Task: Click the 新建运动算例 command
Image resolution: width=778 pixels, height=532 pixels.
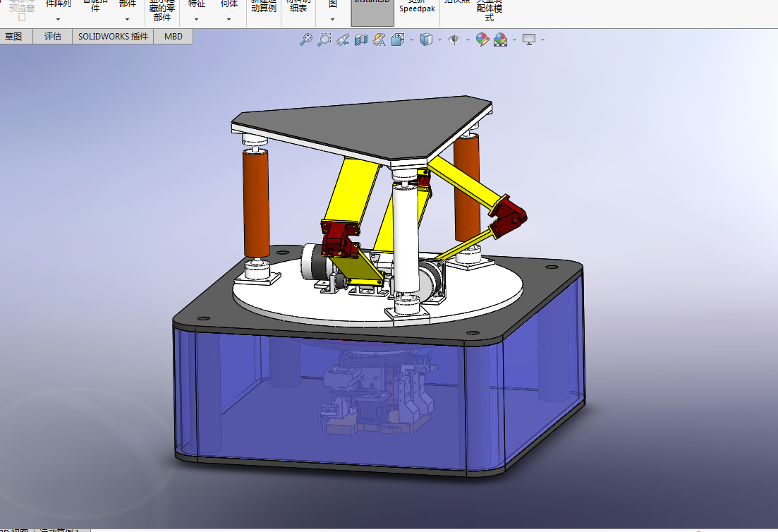Action: tap(264, 7)
